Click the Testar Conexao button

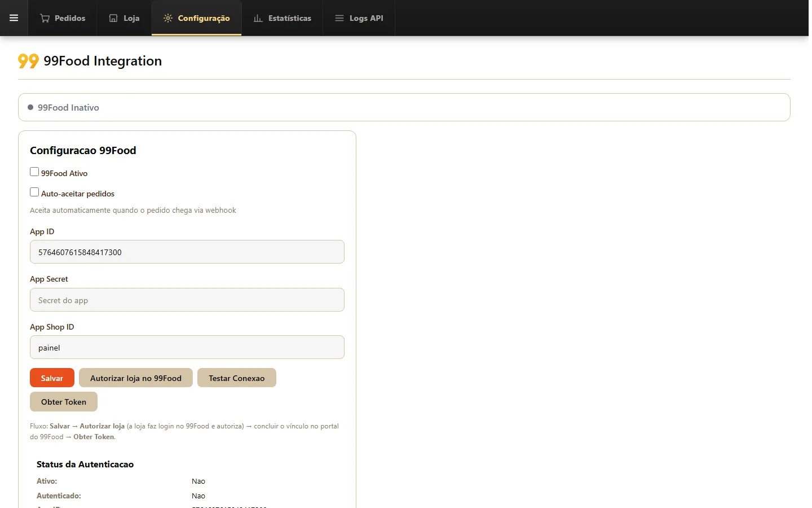(x=237, y=378)
